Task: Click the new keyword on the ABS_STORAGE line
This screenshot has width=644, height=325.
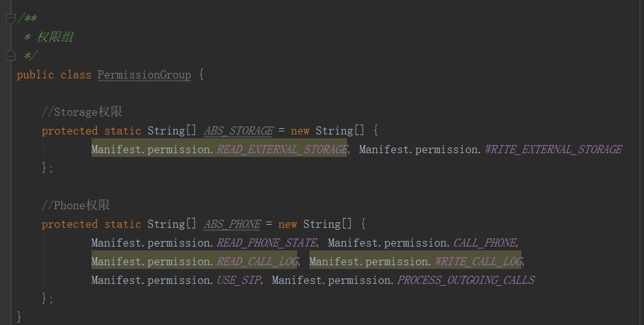Action: pos(300,131)
